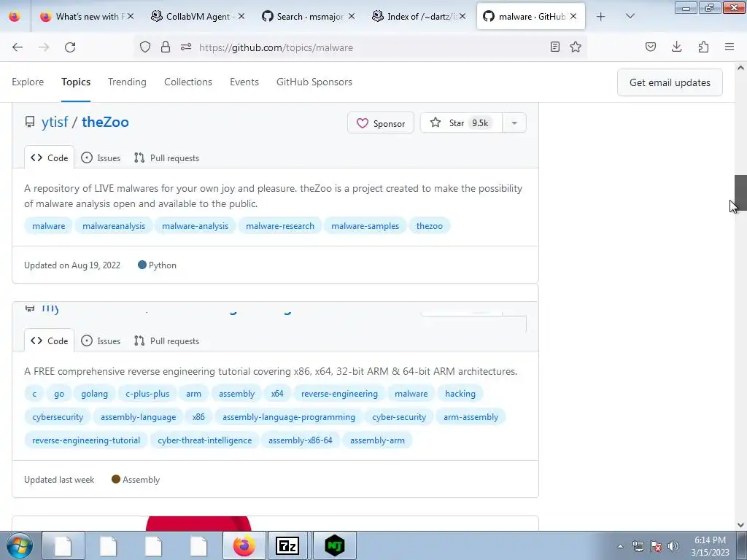Click the Get email updates button
The height and width of the screenshot is (560, 747).
(670, 82)
